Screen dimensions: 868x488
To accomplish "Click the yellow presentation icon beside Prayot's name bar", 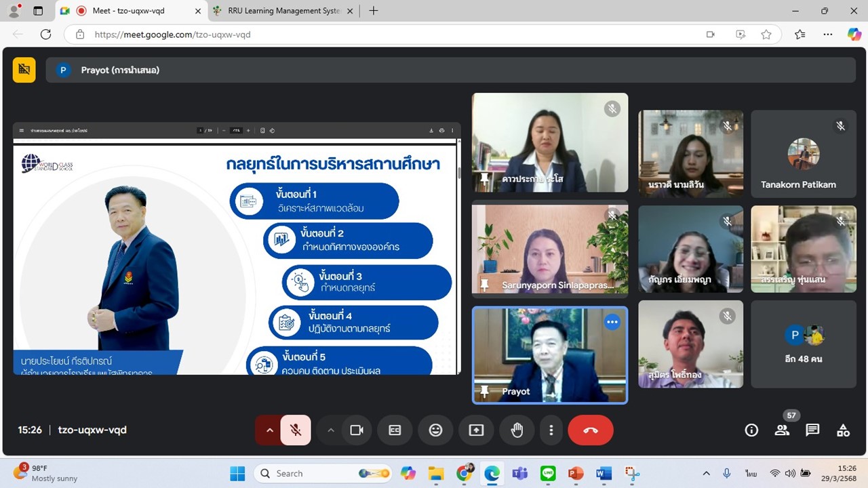I will click(24, 69).
